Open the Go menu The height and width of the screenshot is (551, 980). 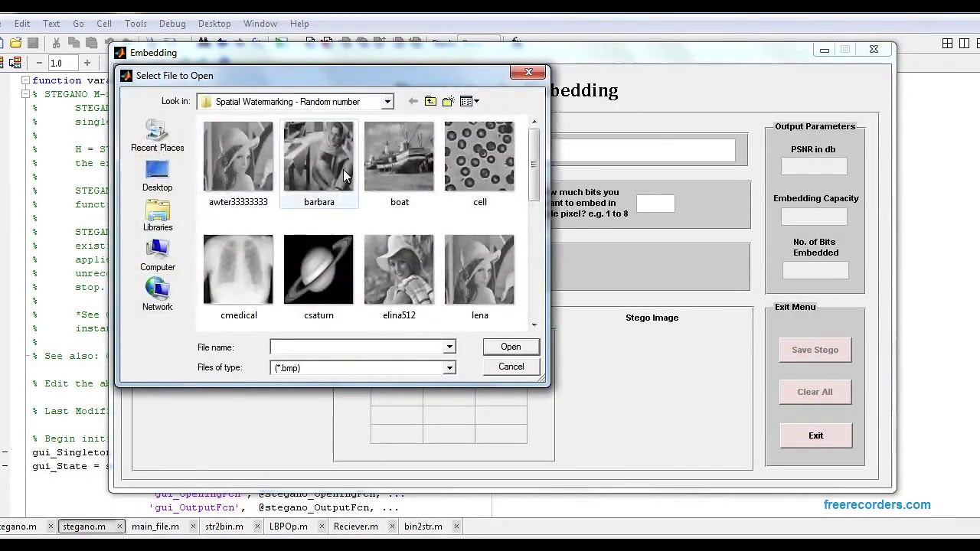[x=78, y=24]
